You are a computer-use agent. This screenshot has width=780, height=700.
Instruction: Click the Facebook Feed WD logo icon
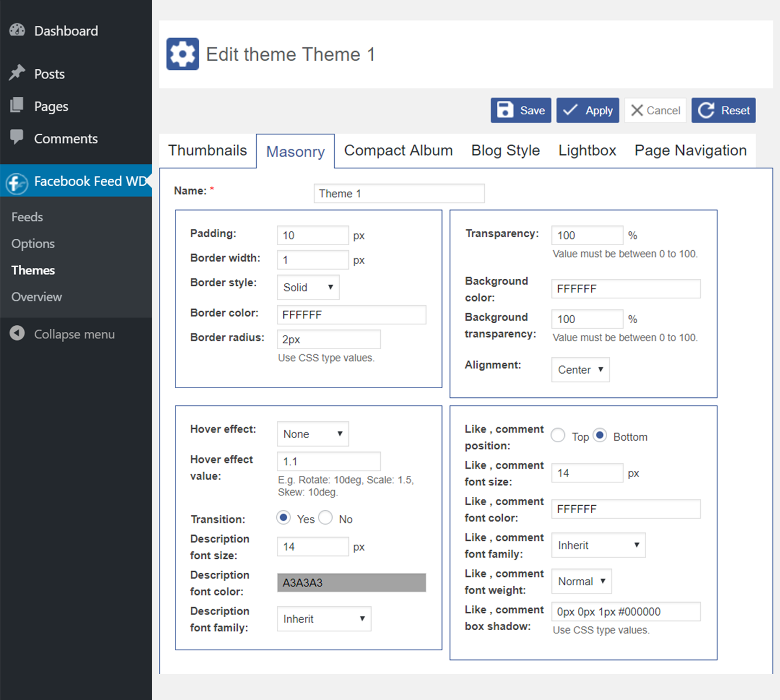click(x=17, y=184)
